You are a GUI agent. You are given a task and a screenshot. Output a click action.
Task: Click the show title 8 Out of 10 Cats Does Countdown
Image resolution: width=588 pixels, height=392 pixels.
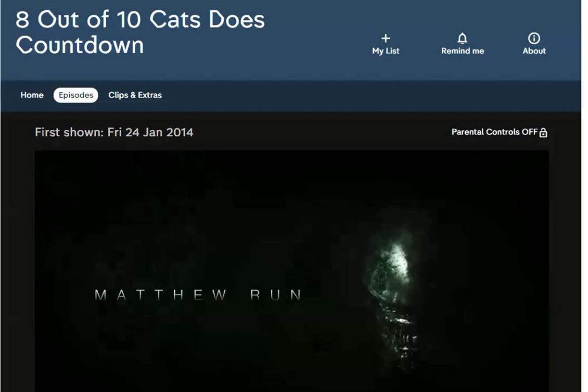coord(140,32)
